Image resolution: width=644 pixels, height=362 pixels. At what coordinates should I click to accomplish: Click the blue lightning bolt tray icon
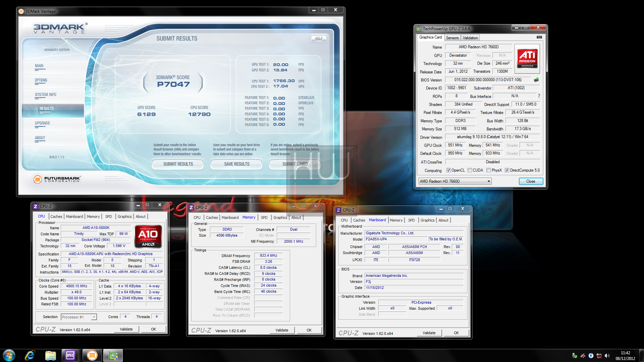591,356
